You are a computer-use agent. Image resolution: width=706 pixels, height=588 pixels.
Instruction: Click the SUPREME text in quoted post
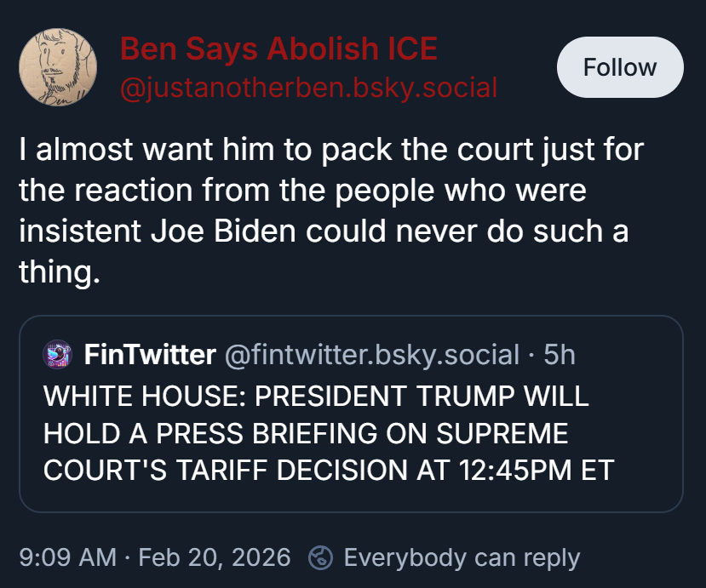(503, 434)
